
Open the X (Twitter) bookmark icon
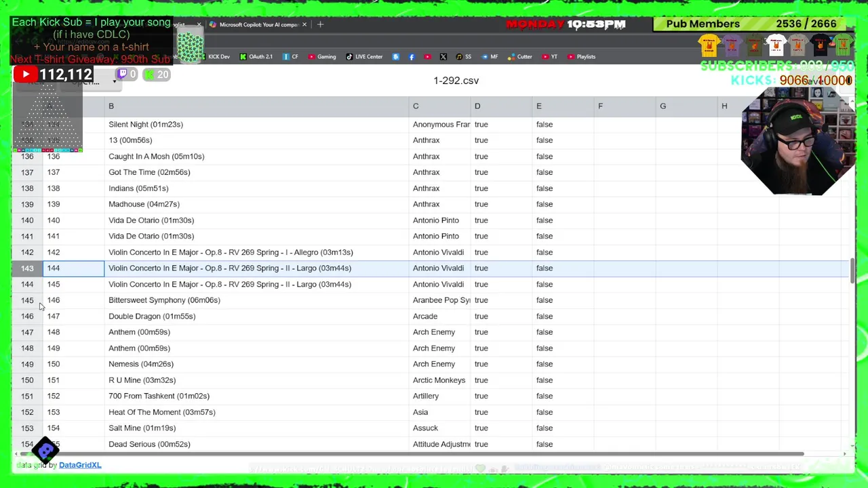coord(443,57)
